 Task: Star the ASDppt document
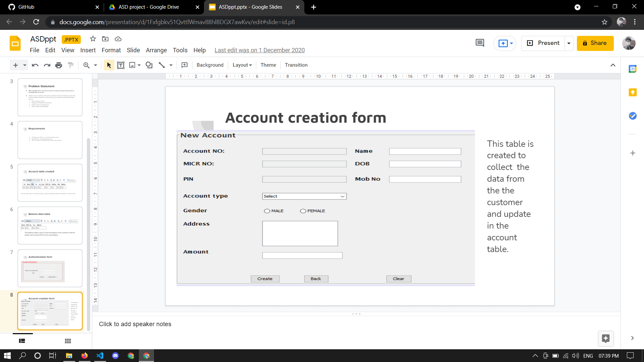point(93,39)
